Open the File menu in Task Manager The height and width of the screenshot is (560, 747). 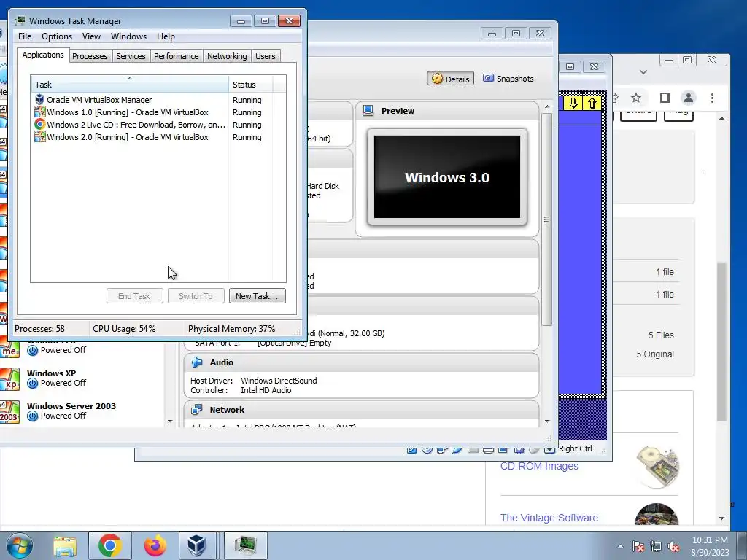(x=25, y=36)
